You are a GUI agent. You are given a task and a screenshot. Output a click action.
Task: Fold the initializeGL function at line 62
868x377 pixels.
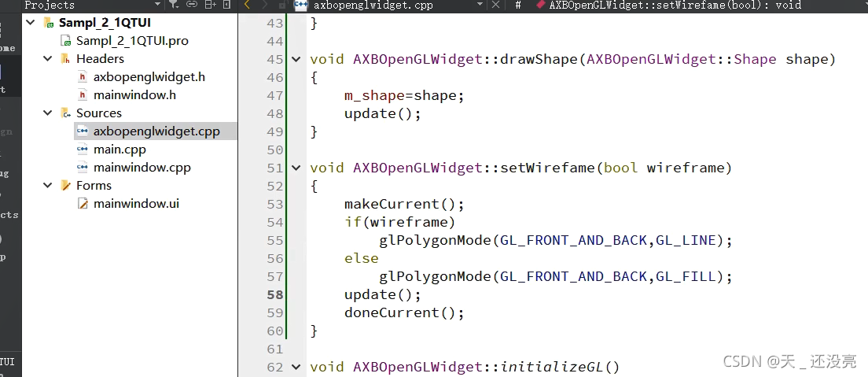[296, 367]
